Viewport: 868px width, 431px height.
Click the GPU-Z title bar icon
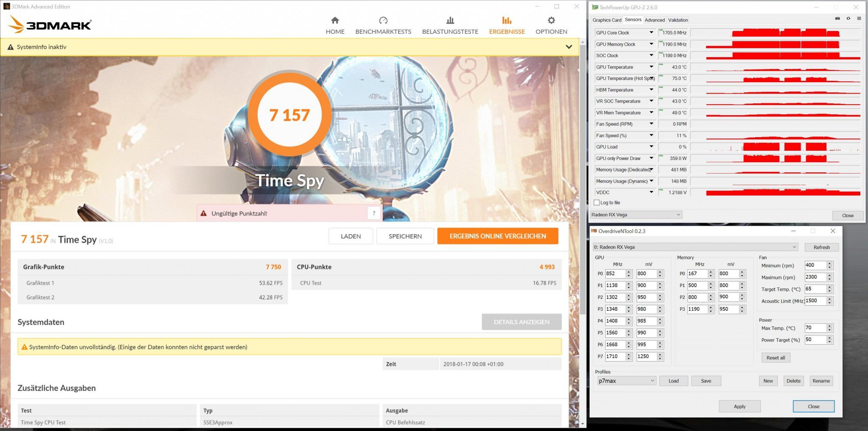tap(595, 7)
